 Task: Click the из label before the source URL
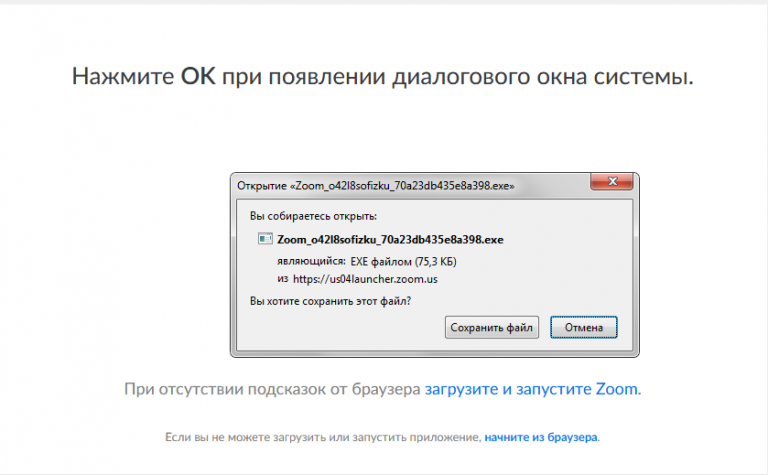pyautogui.click(x=282, y=279)
